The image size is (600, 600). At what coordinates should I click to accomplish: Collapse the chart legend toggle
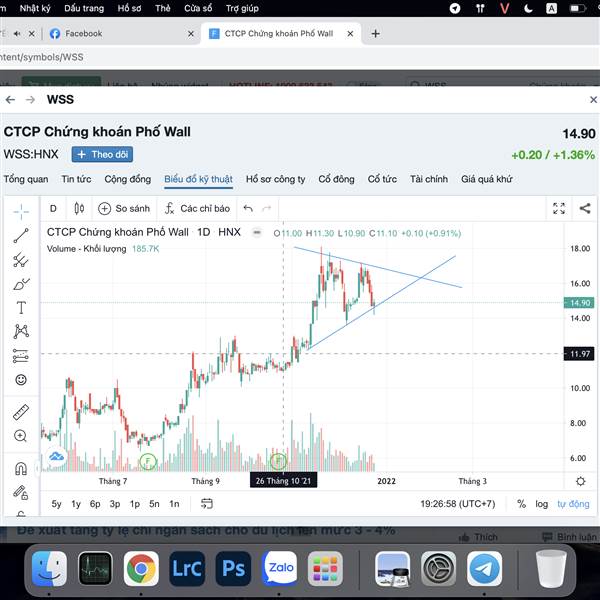[257, 232]
